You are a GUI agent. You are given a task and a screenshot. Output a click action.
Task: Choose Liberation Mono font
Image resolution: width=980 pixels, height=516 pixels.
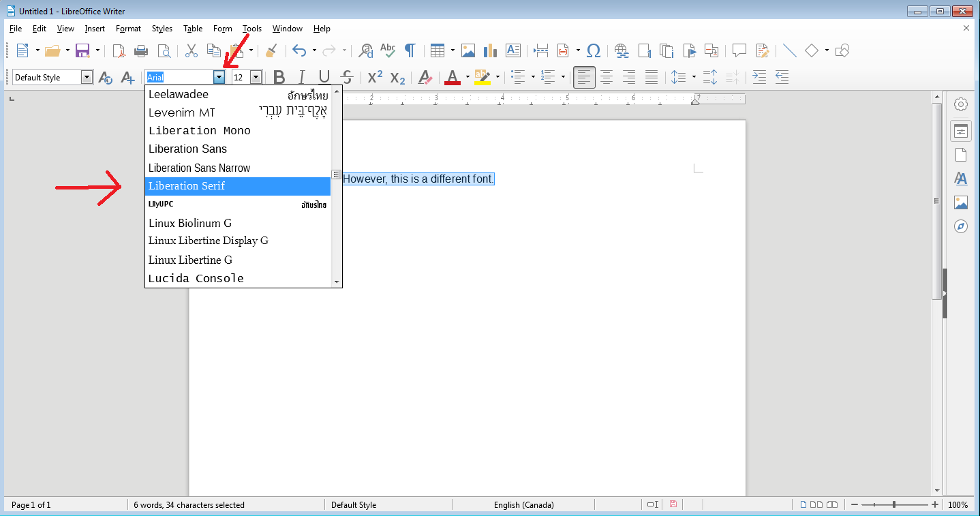point(238,131)
